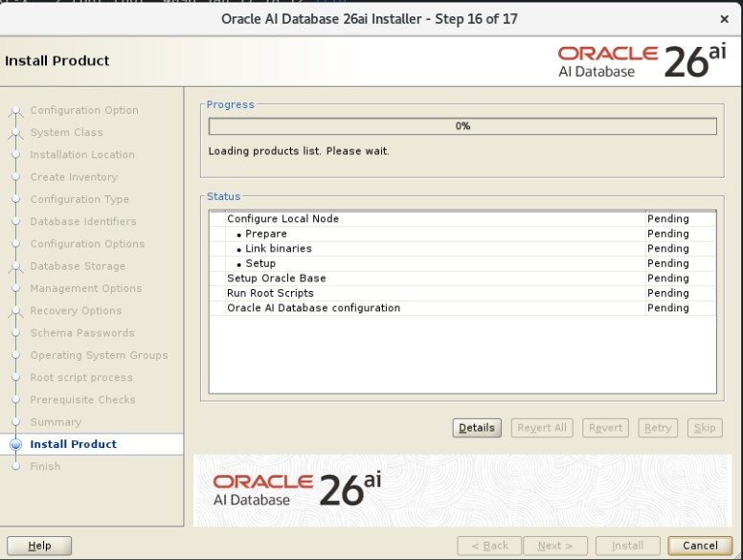The width and height of the screenshot is (743, 560).
Task: Select Install Product step in sidebar
Action: [73, 444]
